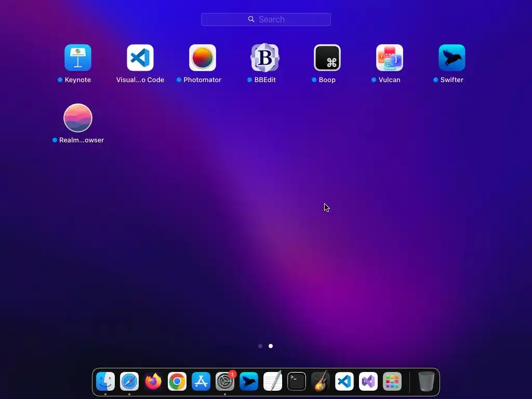Open the Realm browser app icon

point(78,118)
